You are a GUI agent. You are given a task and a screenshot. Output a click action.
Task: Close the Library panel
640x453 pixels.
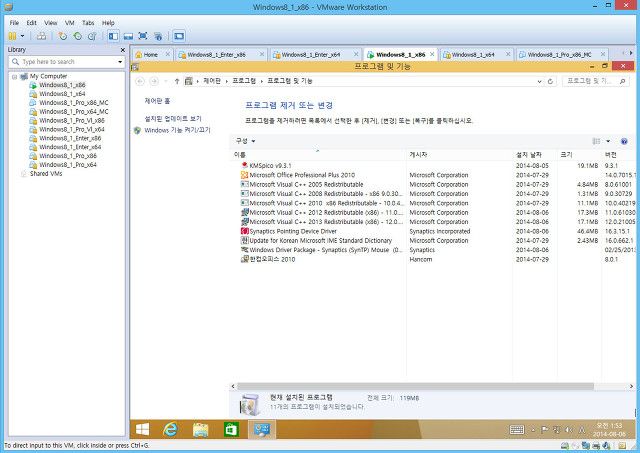(x=122, y=50)
